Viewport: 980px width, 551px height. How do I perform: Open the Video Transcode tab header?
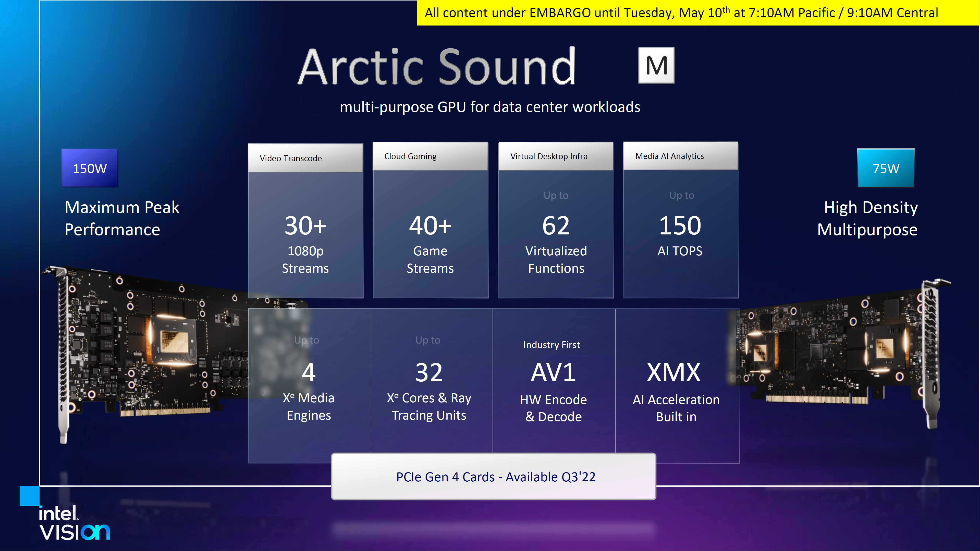pos(305,158)
